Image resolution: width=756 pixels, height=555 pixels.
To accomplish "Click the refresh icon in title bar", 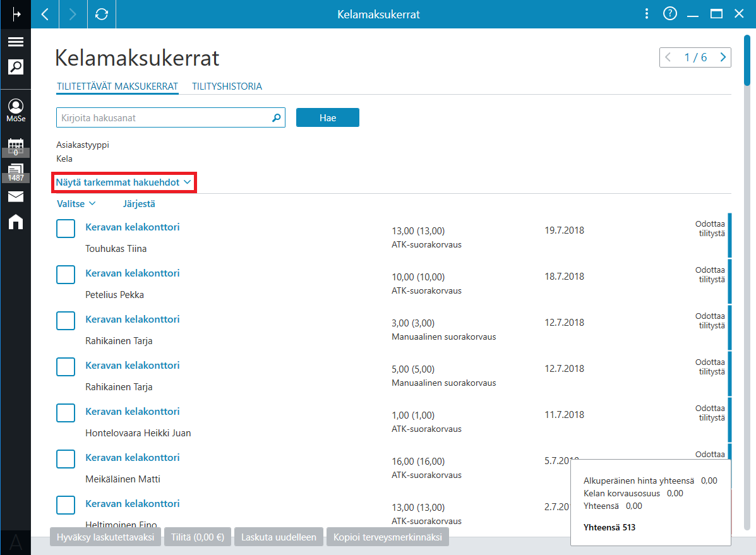I will coord(101,15).
